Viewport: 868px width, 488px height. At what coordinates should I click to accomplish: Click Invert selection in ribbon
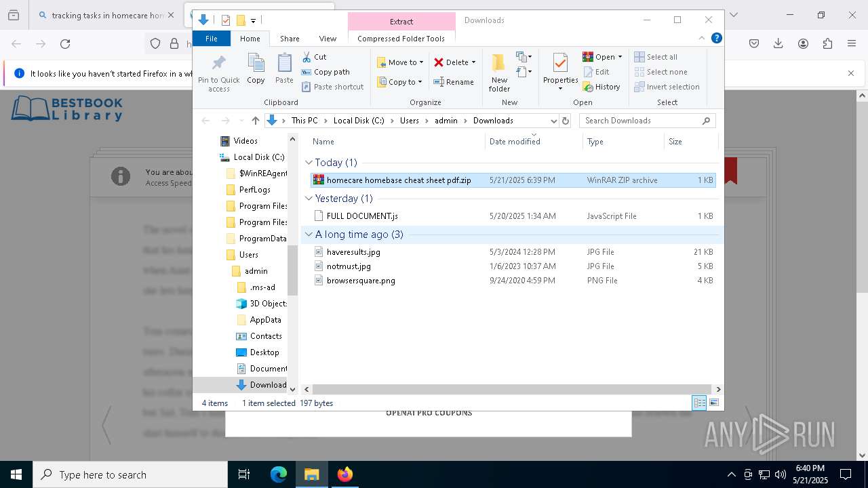667,87
